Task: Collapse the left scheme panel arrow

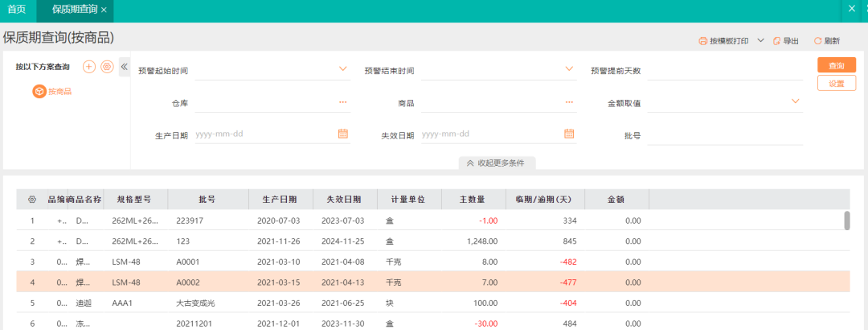Action: tap(125, 67)
